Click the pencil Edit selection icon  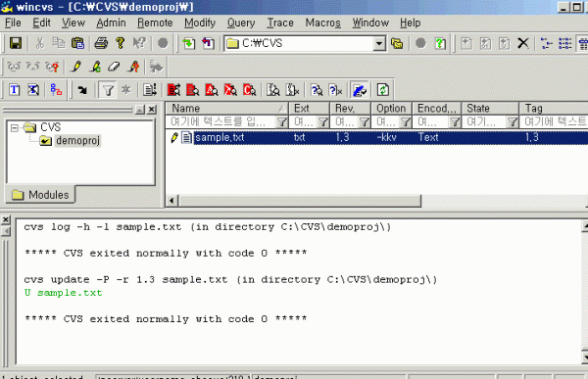75,67
